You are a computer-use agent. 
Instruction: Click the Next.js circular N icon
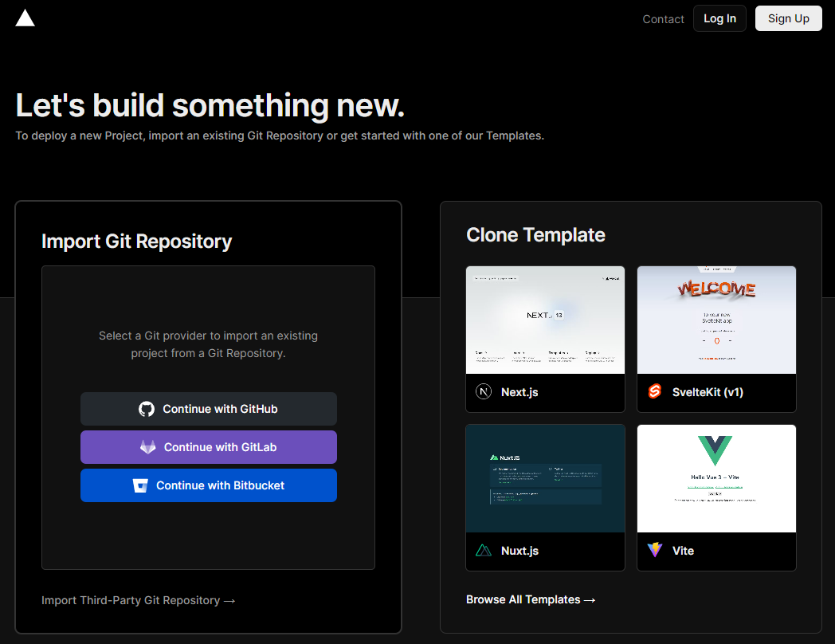coord(484,392)
